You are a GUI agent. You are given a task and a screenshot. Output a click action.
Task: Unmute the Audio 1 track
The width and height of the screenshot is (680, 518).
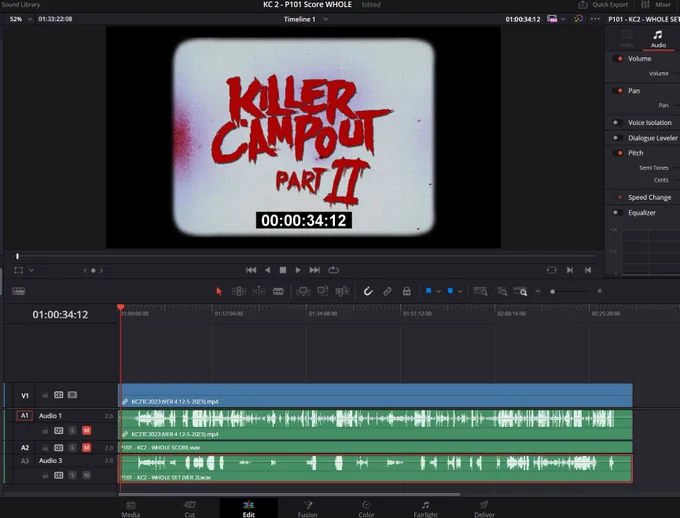[x=86, y=430]
